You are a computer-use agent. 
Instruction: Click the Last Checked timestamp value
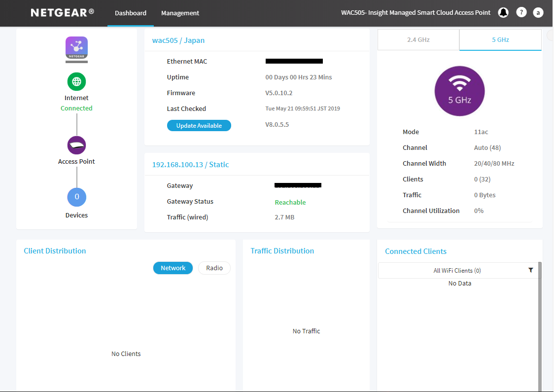tap(303, 108)
